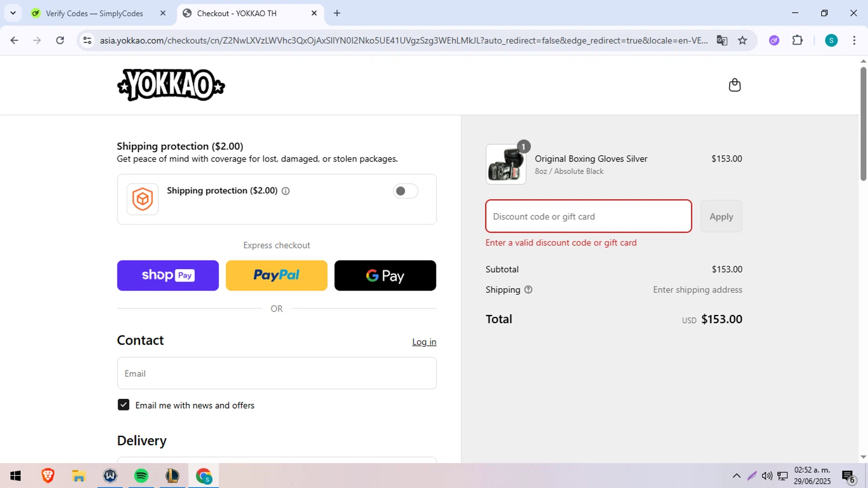Open a new browser tab
Screen dimensions: 868x488
337,13
